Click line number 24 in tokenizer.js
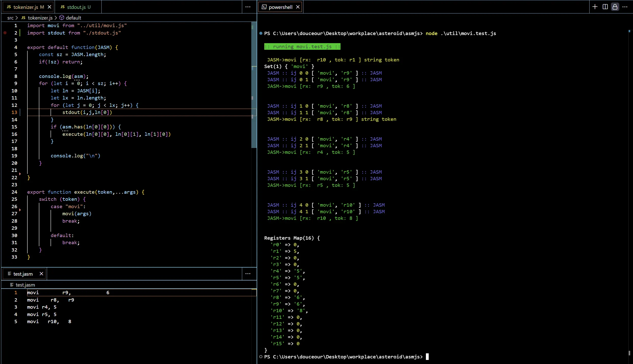The width and height of the screenshot is (633, 364). (14, 192)
